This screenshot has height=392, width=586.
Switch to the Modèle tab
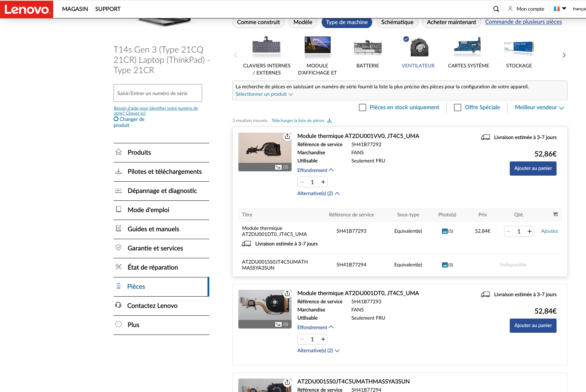(x=303, y=22)
